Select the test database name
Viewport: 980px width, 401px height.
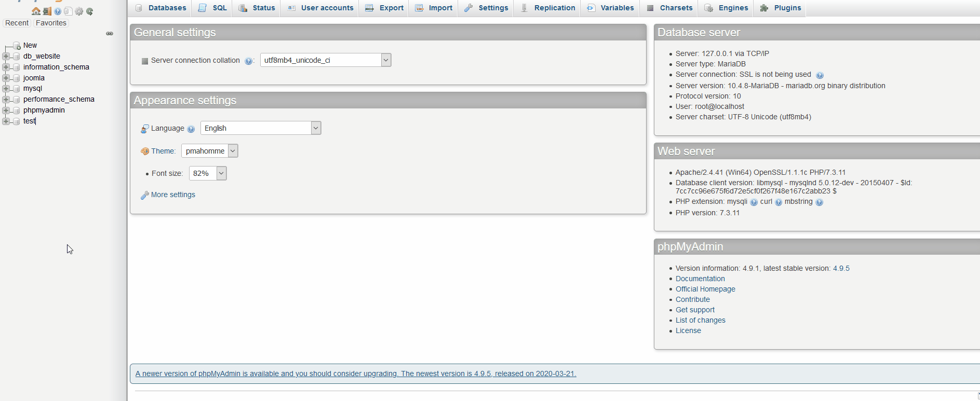tap(29, 121)
